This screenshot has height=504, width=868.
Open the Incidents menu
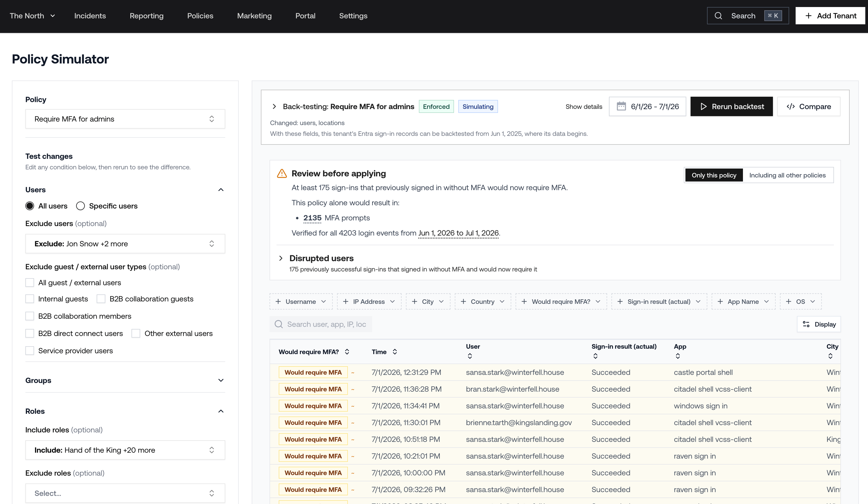click(x=90, y=16)
